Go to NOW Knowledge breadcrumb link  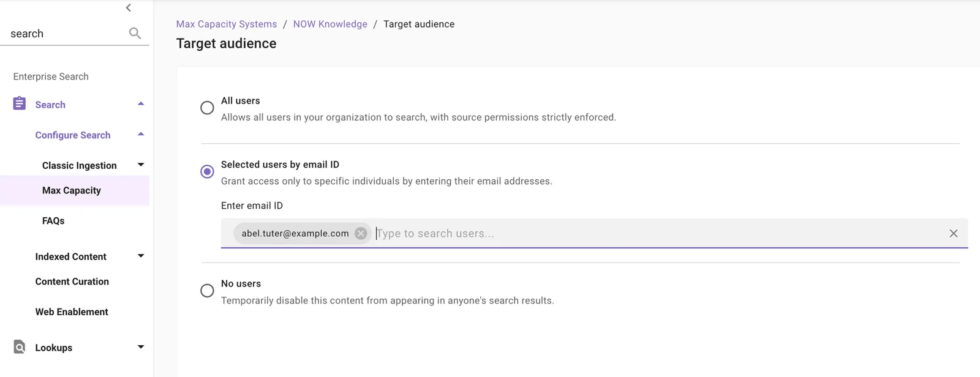pos(330,24)
